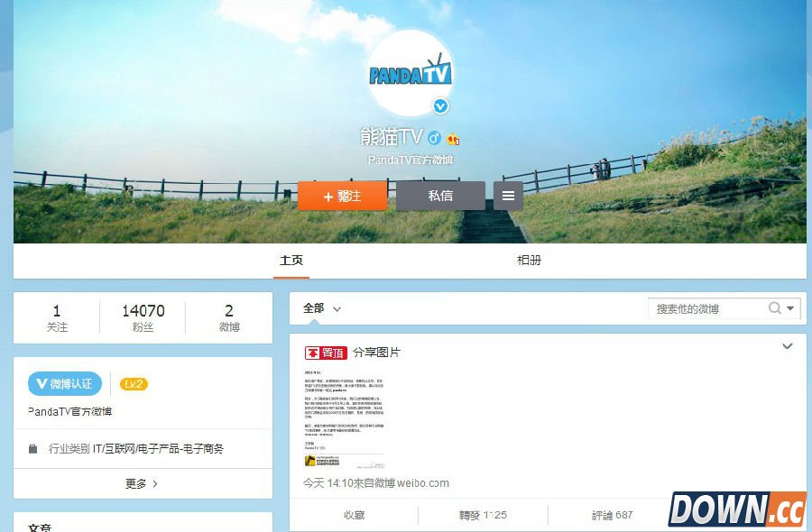The width and height of the screenshot is (812, 532).
Task: Switch to the 主页 tab
Action: pyautogui.click(x=291, y=260)
